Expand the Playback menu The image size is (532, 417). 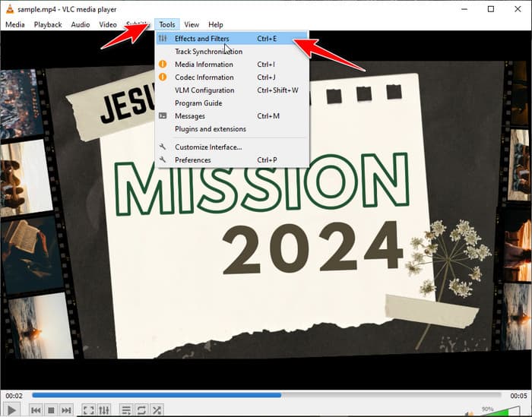pyautogui.click(x=48, y=25)
